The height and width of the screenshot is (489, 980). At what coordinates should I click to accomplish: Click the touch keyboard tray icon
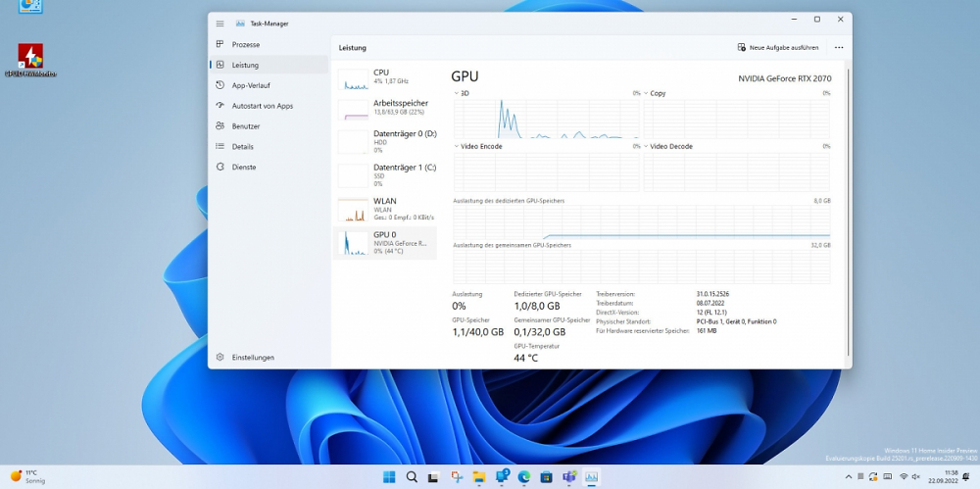(888, 477)
